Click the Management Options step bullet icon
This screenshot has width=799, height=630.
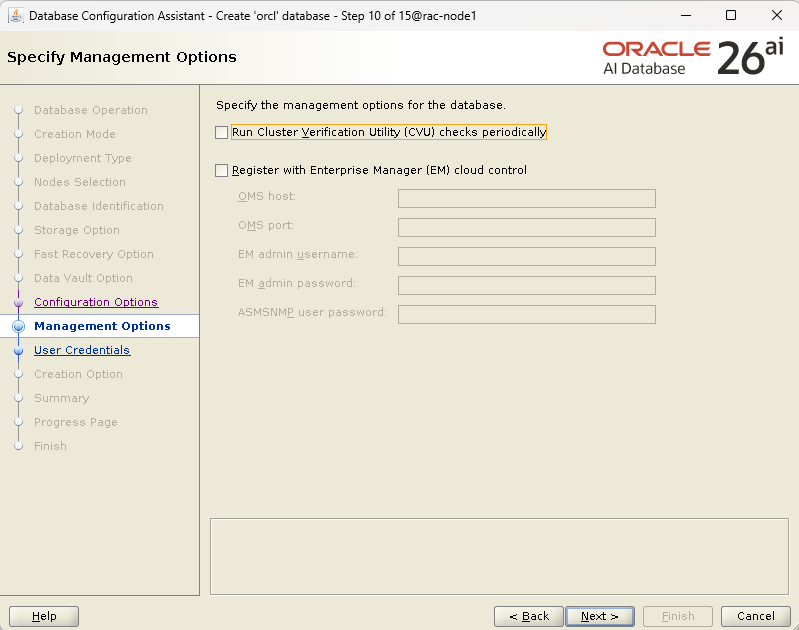(18, 326)
